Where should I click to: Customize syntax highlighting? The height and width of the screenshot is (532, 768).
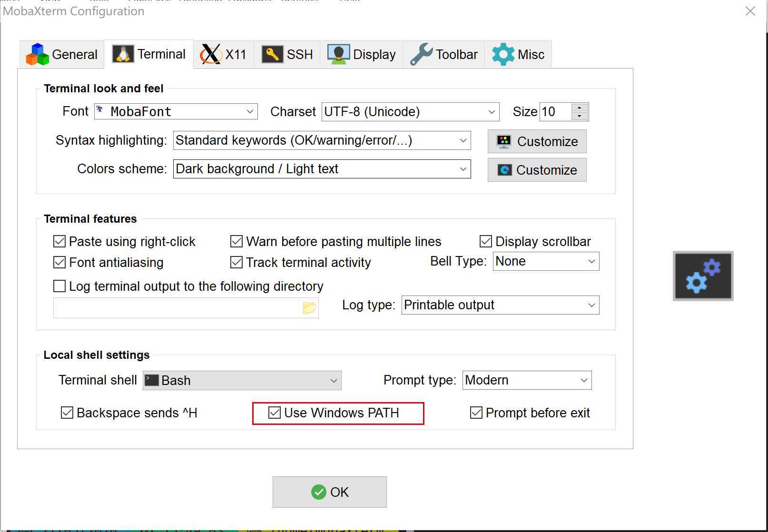point(537,141)
